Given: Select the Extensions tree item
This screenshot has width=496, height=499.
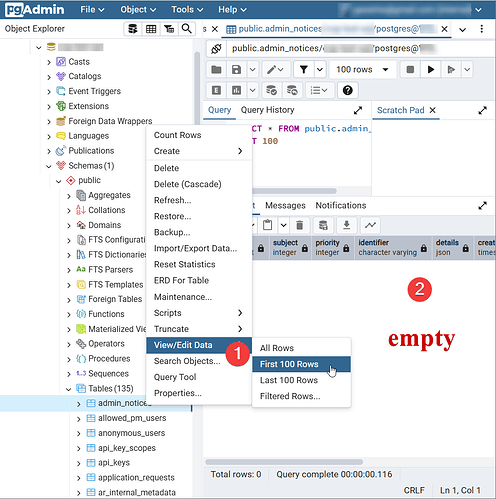Looking at the screenshot, I should coord(88,106).
